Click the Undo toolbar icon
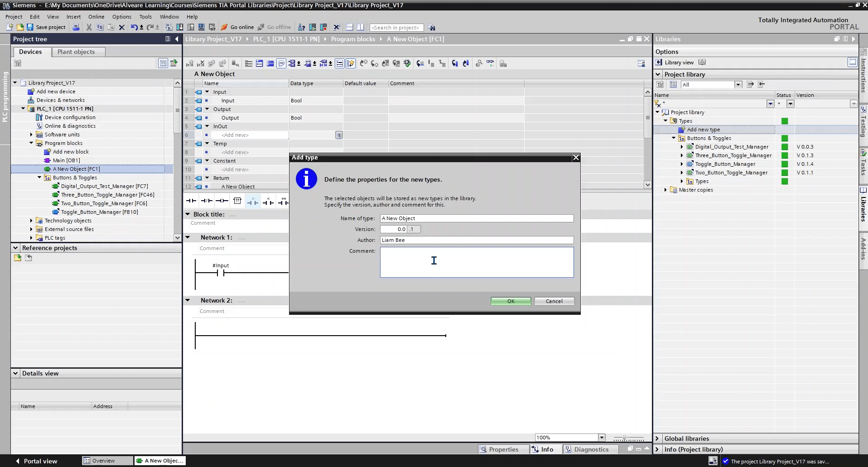The height and width of the screenshot is (467, 868). 134,27
